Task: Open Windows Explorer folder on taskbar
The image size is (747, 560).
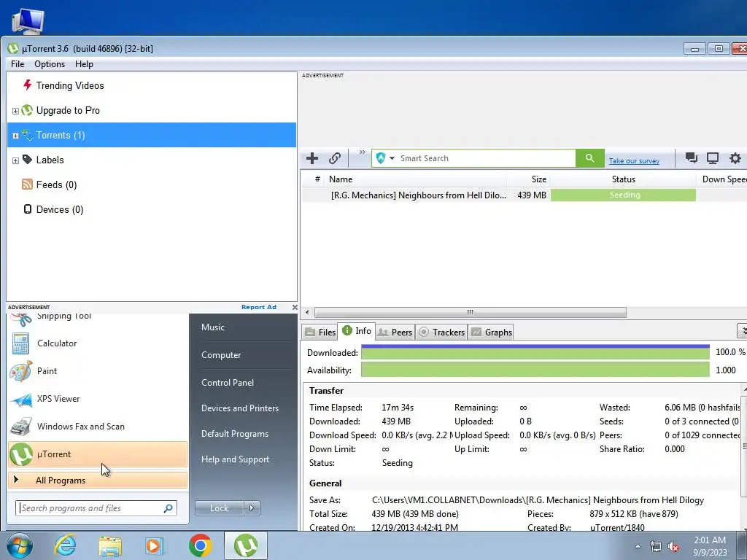Action: pyautogui.click(x=110, y=546)
